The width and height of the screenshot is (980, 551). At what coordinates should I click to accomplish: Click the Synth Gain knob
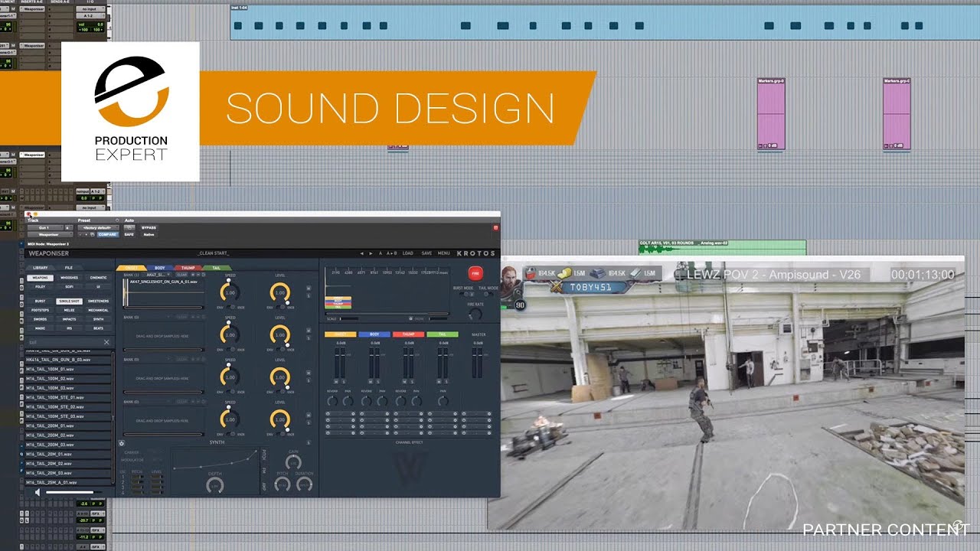pos(293,462)
